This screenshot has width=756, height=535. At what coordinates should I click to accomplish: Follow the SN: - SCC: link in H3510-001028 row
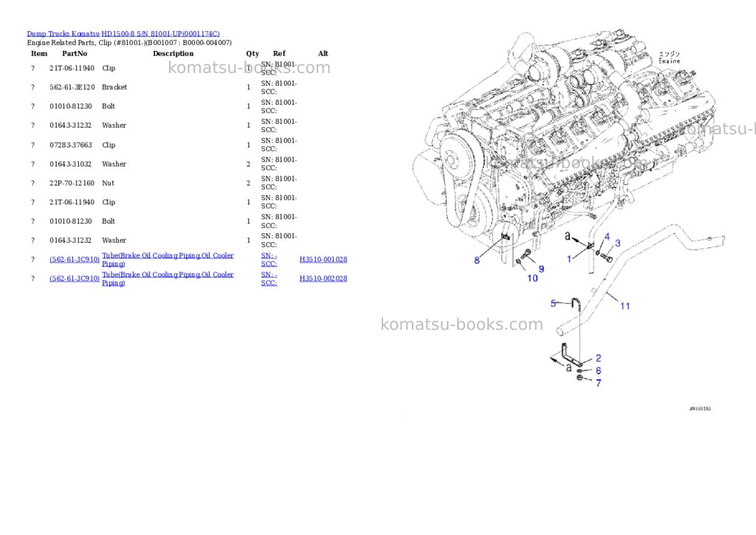point(269,259)
